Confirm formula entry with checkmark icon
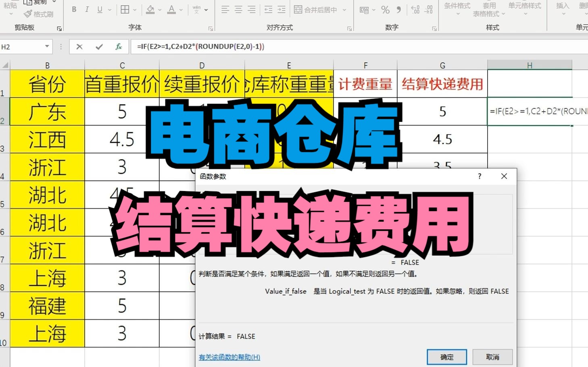This screenshot has width=588, height=367. pos(99,47)
